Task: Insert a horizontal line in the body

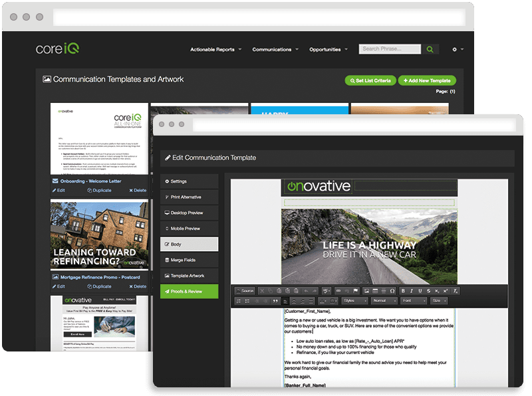Action: [384, 291]
